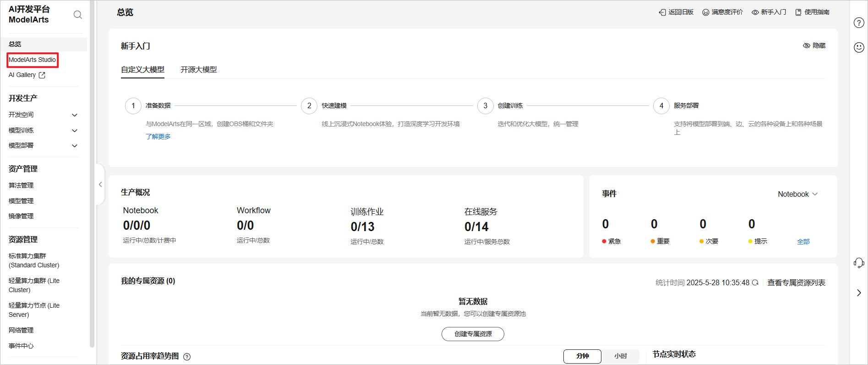868x365 pixels.
Task: Click the 次要 event count
Action: tap(703, 224)
